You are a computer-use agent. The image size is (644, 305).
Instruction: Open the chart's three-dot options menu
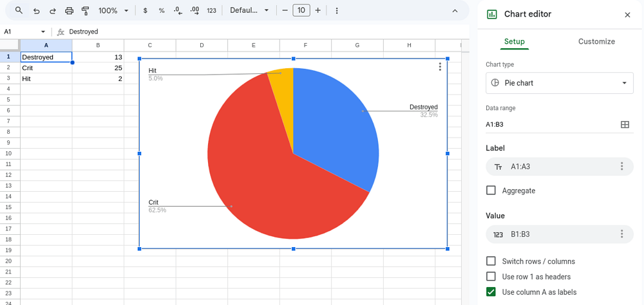[x=440, y=67]
